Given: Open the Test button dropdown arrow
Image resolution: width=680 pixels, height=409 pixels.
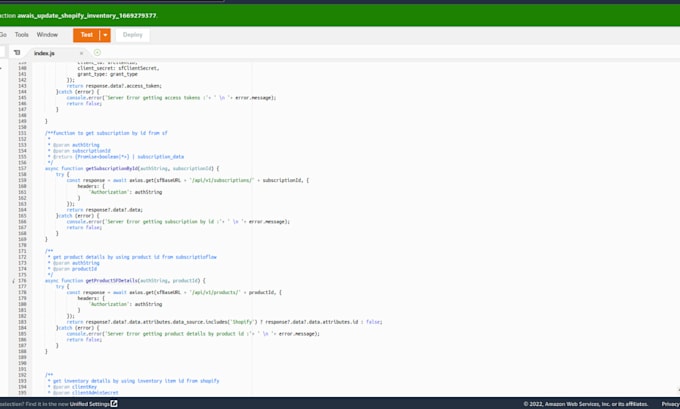Looking at the screenshot, I should (105, 35).
